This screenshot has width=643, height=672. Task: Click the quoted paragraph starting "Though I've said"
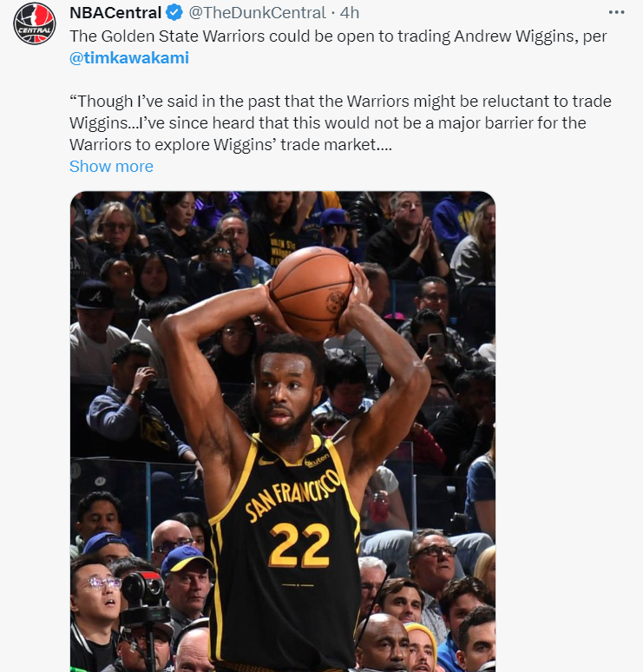click(340, 123)
